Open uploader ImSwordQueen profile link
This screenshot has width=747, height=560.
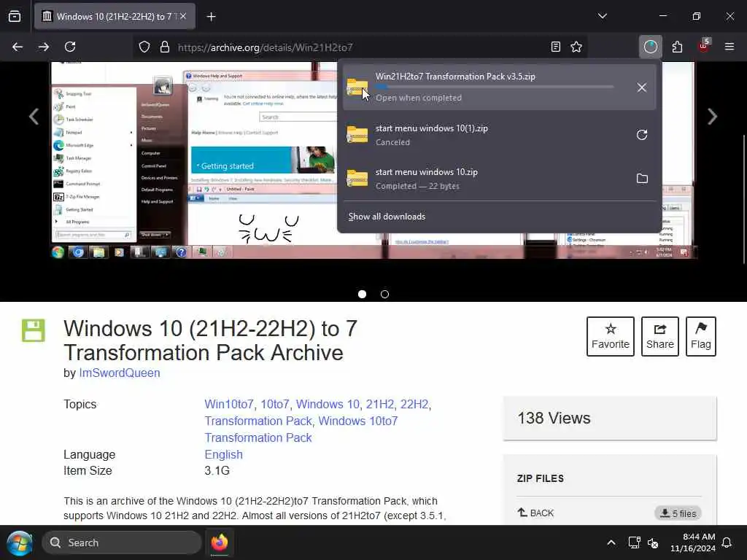pos(120,373)
